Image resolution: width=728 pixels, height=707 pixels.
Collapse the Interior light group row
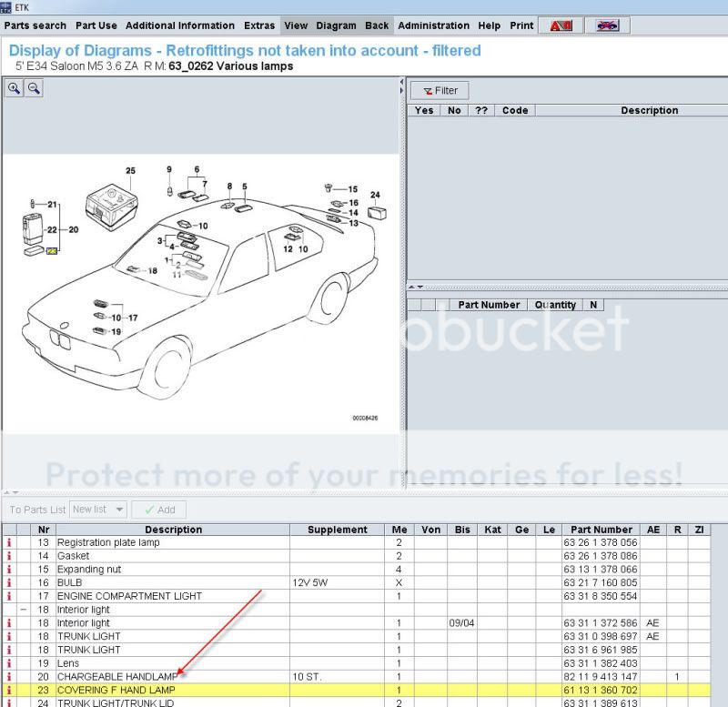click(23, 610)
